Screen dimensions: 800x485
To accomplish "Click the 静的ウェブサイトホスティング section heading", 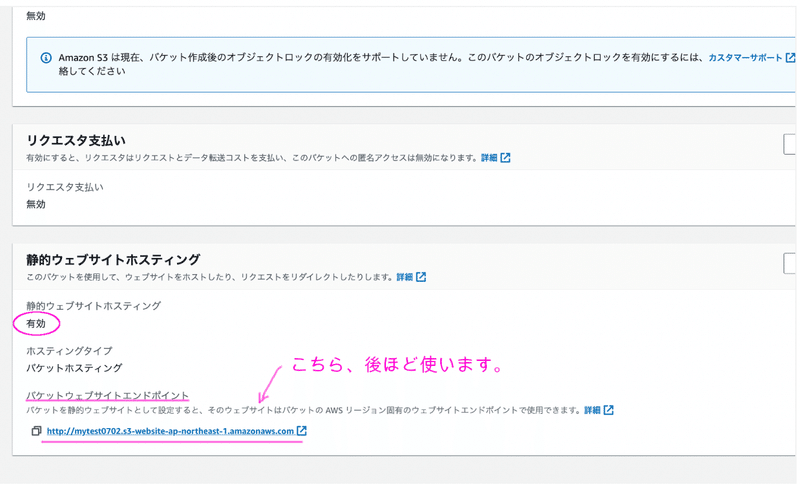I will (113, 260).
